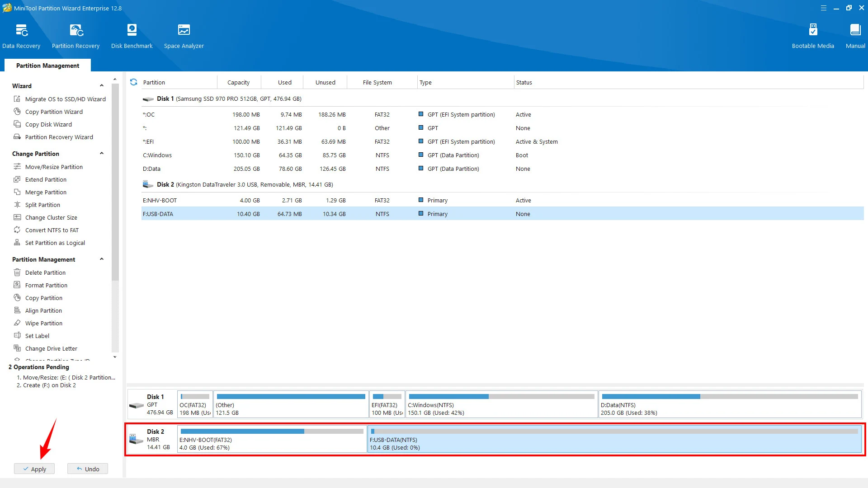Select the F:USB-DATA partition row

(x=502, y=214)
